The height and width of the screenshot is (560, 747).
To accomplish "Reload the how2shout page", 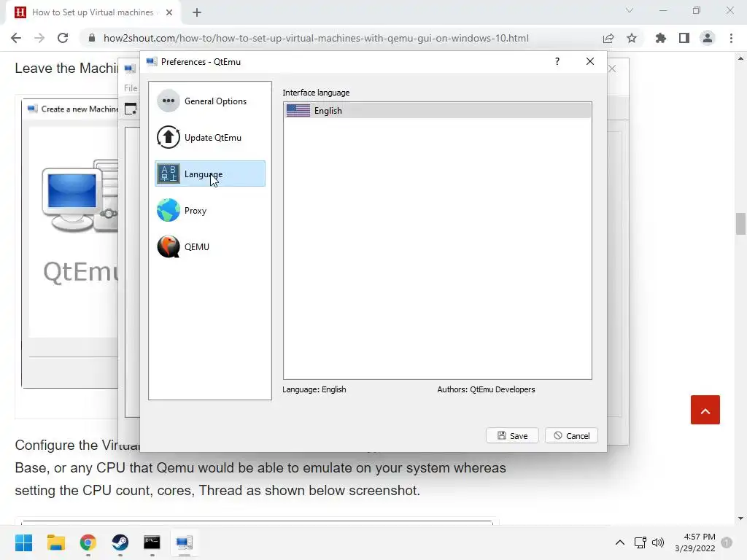I will click(x=63, y=38).
